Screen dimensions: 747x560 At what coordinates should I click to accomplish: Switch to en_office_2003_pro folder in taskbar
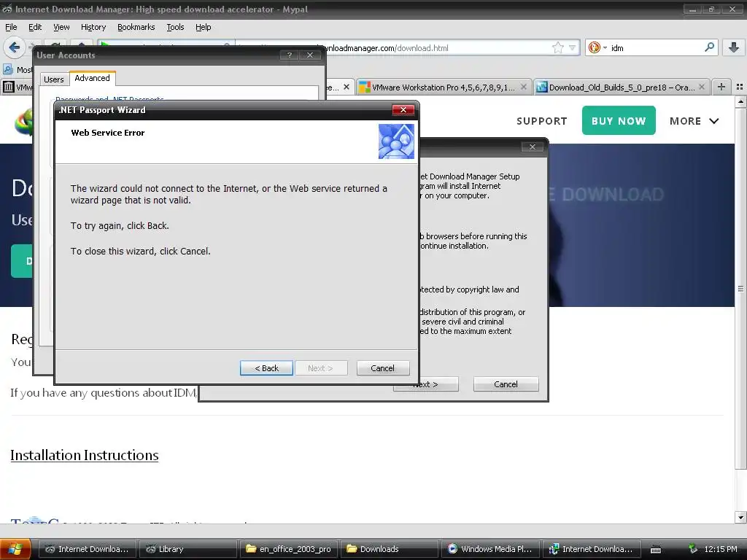click(289, 549)
